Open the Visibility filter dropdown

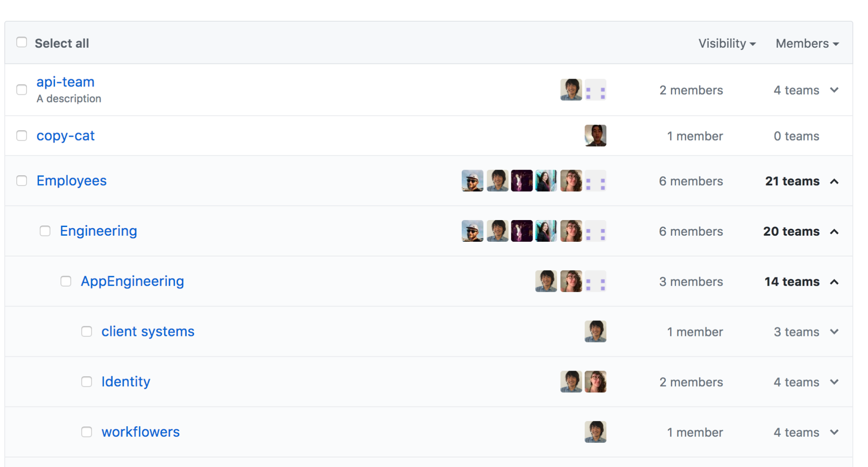click(x=727, y=43)
